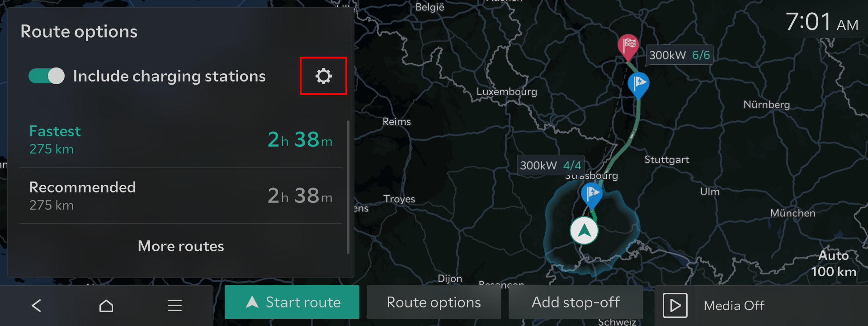Tap the back arrow icon
Screen dimensions: 868x326
click(x=37, y=306)
